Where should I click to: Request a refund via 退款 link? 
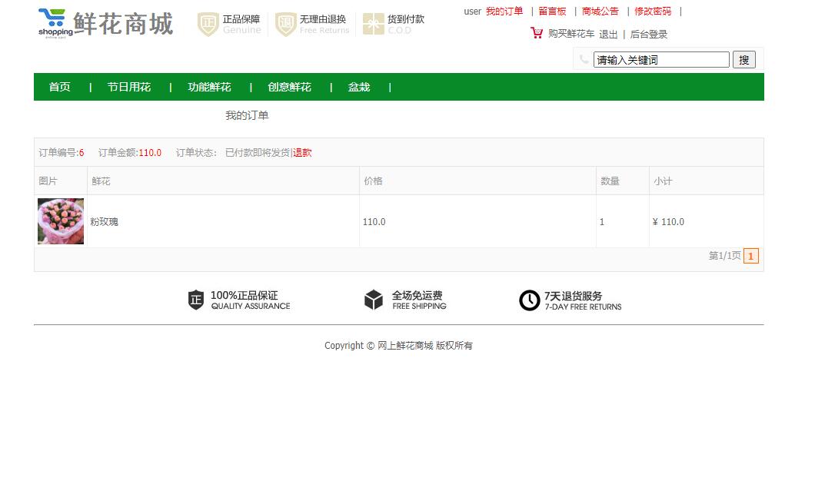point(302,152)
